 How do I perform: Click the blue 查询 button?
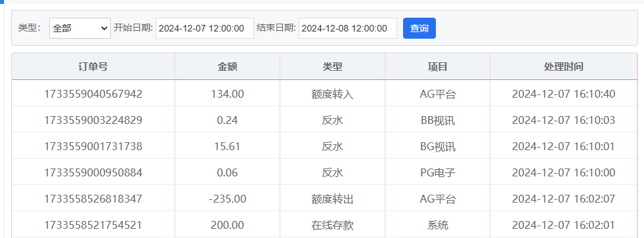419,28
